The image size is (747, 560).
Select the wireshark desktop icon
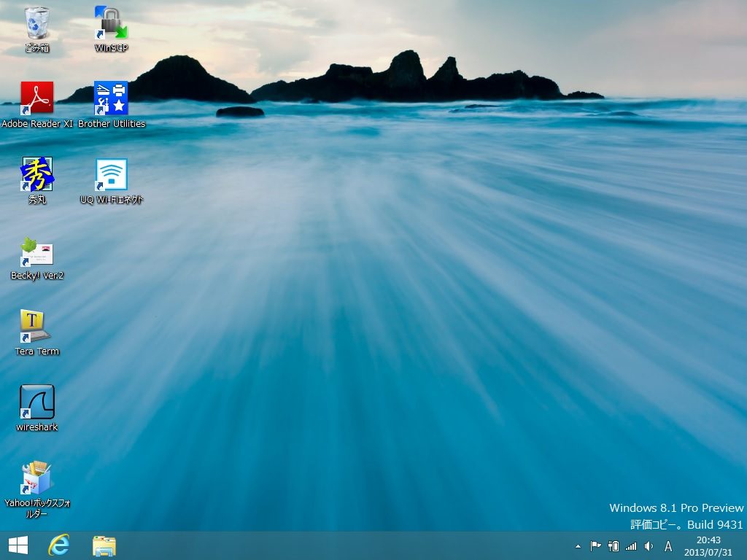click(x=37, y=402)
